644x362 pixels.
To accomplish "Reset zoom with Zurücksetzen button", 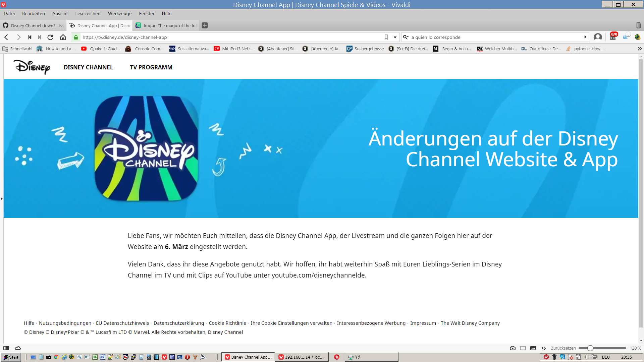I will pos(563,348).
